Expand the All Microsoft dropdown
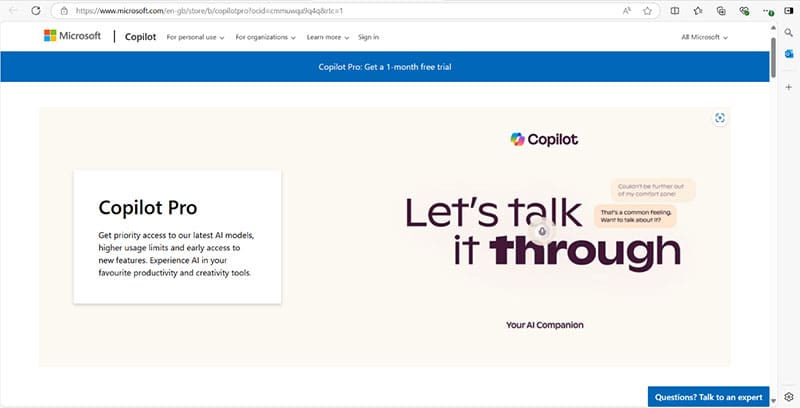The width and height of the screenshot is (800, 408). tap(705, 37)
